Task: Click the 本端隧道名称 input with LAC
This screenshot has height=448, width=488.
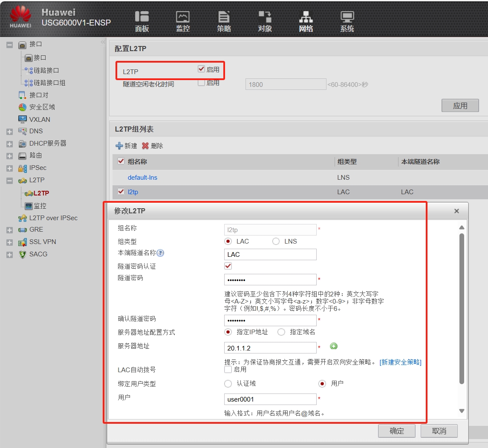Action: coord(270,254)
